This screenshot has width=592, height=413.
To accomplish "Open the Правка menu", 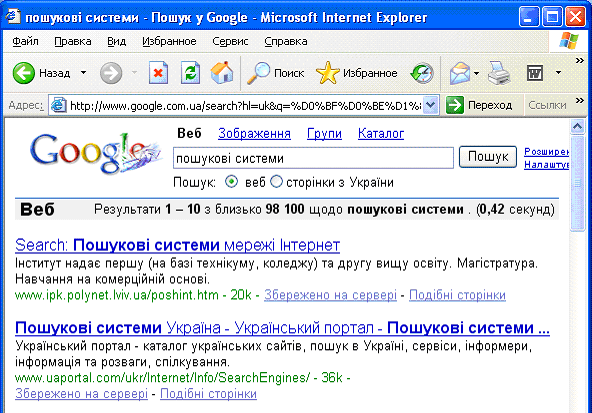I will [73, 41].
